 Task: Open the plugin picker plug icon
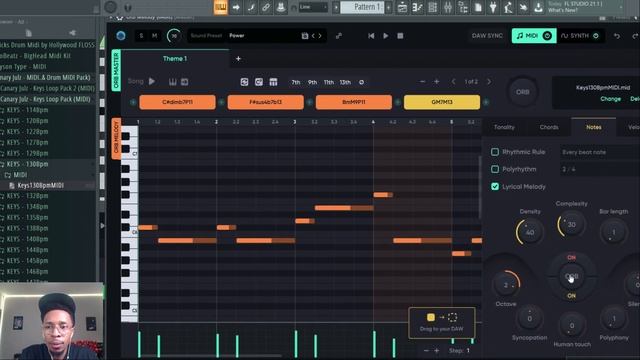tap(493, 7)
